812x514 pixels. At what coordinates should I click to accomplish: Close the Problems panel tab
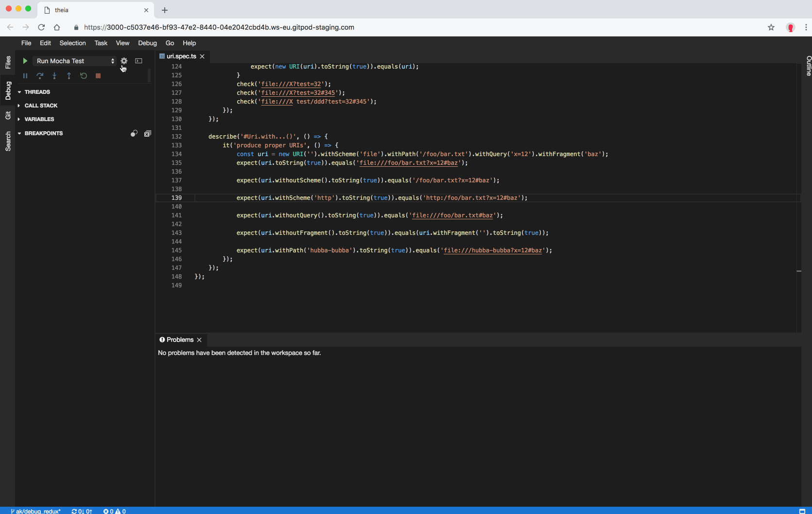coord(199,340)
